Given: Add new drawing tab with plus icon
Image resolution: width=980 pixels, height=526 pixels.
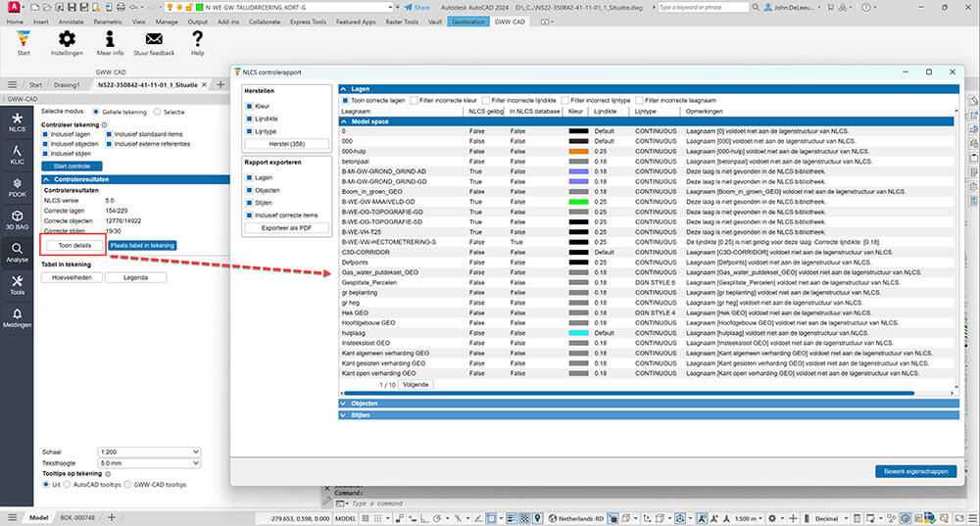Looking at the screenshot, I should tap(220, 84).
